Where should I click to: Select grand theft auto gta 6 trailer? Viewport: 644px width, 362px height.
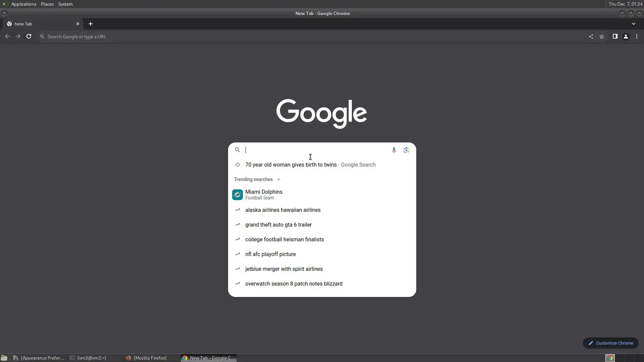point(278,225)
